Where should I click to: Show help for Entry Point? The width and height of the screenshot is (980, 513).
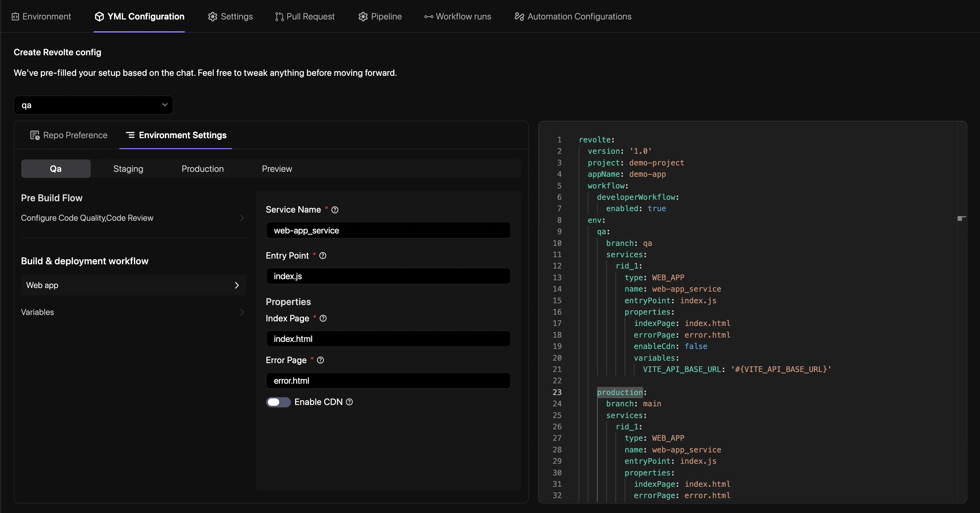click(323, 256)
